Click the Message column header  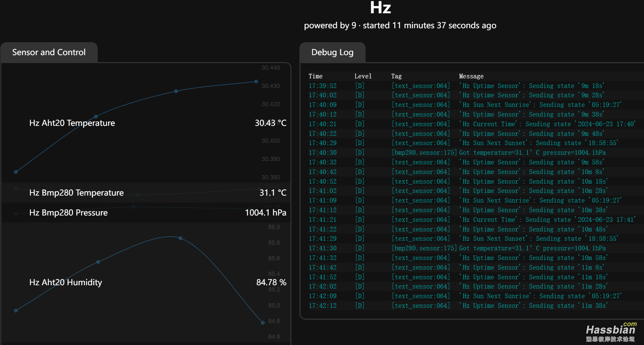(x=471, y=76)
